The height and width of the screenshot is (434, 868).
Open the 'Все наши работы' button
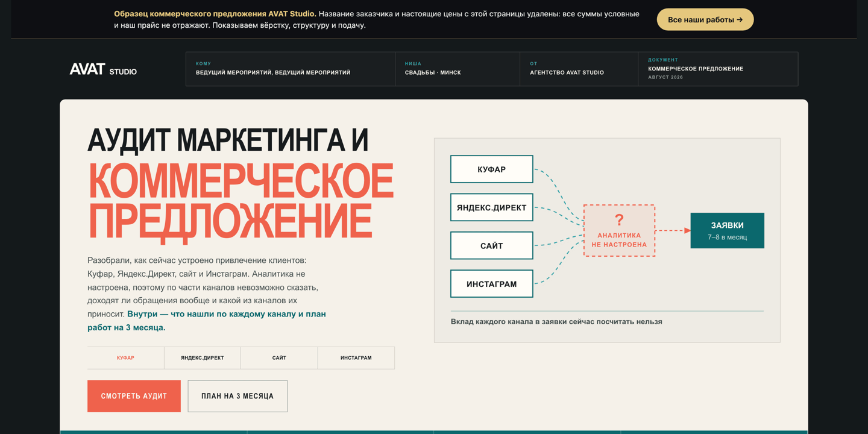[x=705, y=19]
